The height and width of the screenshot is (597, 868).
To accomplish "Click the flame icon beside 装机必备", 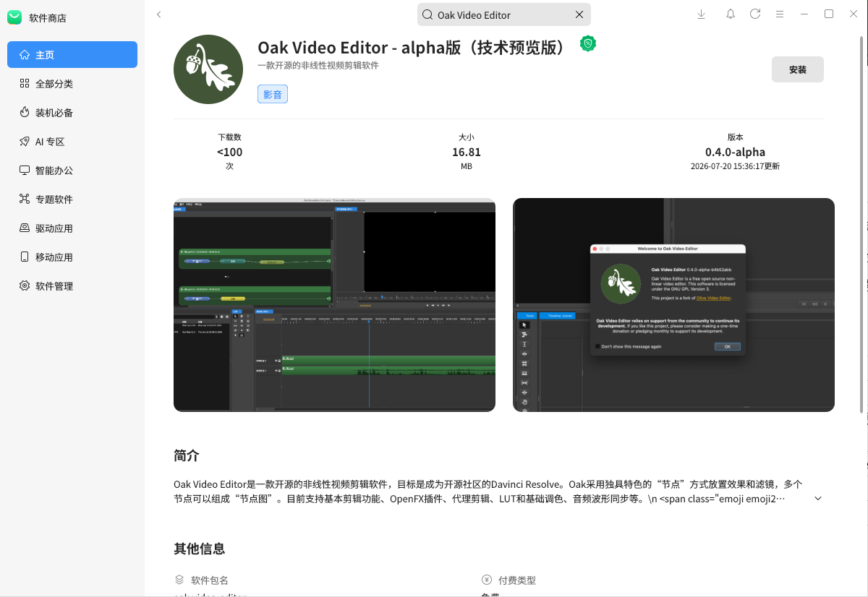I will click(25, 113).
